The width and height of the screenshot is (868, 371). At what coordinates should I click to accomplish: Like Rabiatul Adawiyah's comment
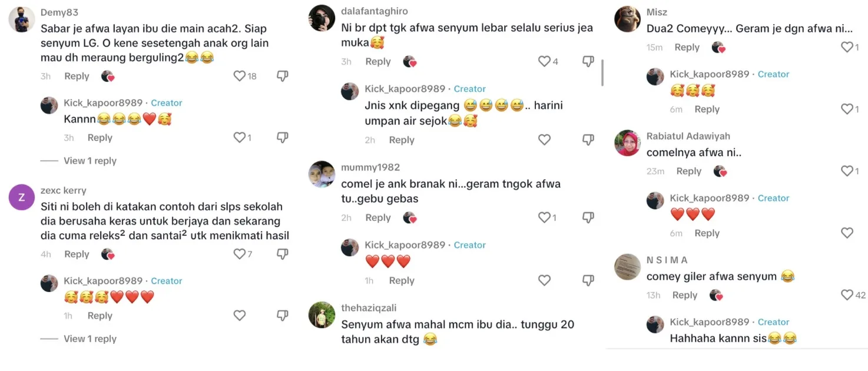(x=847, y=171)
